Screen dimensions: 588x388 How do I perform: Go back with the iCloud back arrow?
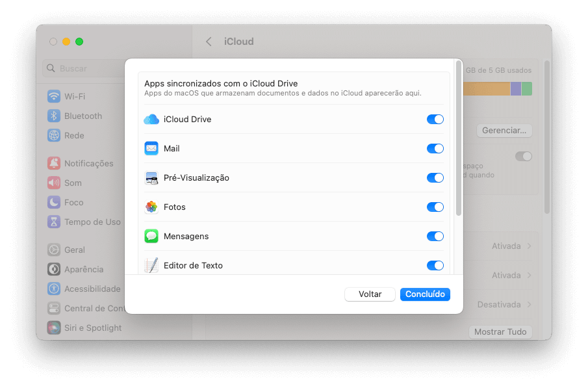pyautogui.click(x=209, y=42)
